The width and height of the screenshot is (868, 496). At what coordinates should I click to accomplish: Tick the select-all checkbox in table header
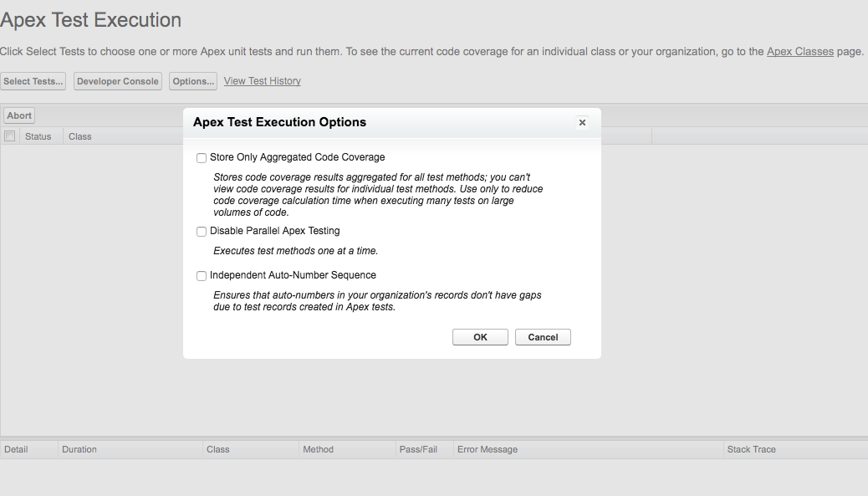[10, 136]
